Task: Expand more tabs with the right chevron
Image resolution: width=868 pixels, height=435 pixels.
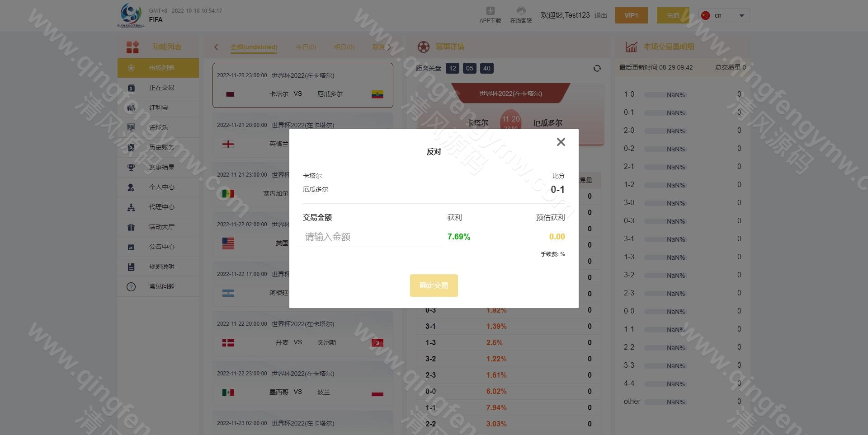Action: click(x=390, y=47)
